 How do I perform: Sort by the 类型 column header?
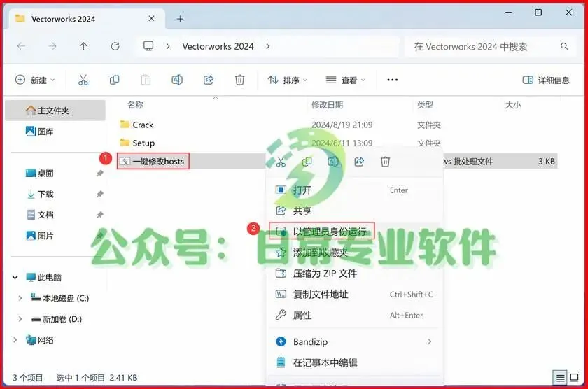(425, 104)
